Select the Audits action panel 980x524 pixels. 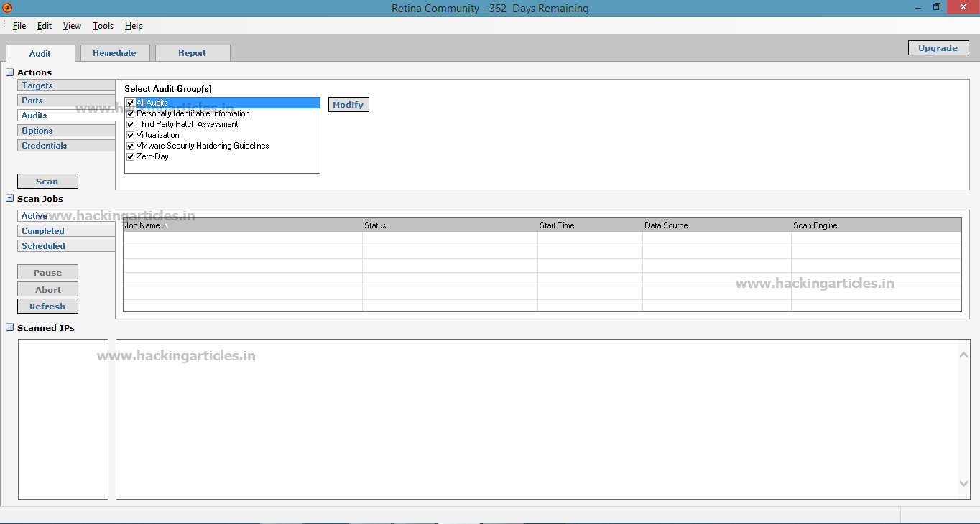point(66,116)
